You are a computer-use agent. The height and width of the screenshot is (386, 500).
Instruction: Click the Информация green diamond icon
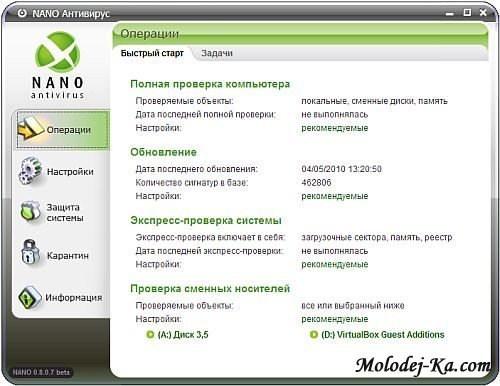coord(30,297)
